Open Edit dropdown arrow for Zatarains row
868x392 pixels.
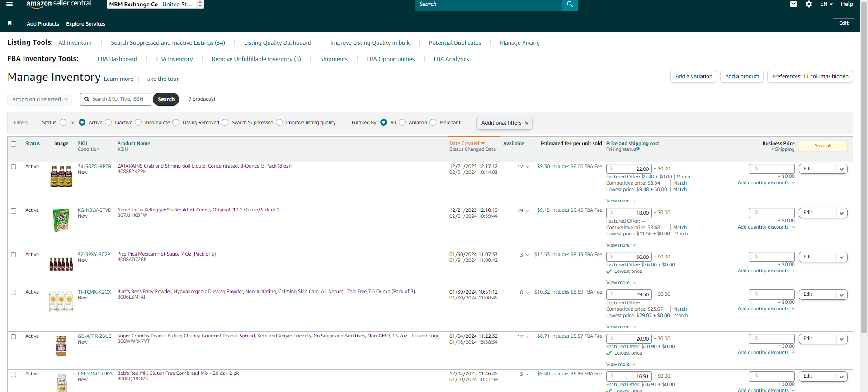[842, 169]
